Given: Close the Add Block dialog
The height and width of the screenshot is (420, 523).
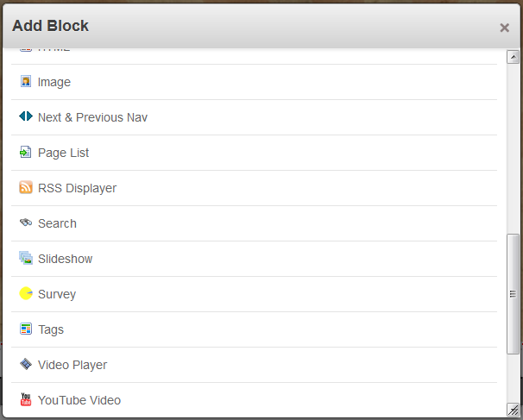Looking at the screenshot, I should pyautogui.click(x=505, y=28).
